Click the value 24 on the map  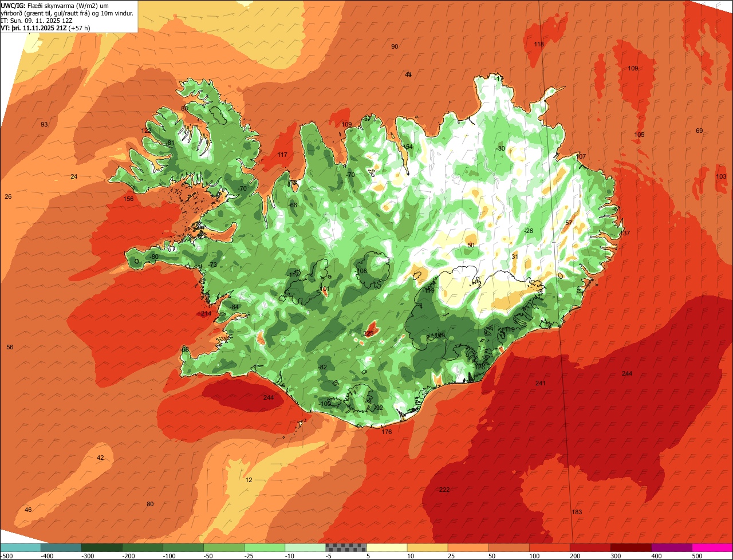74,176
